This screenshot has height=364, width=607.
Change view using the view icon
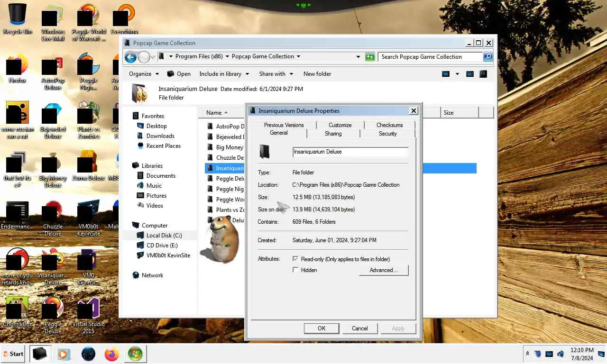coord(446,74)
